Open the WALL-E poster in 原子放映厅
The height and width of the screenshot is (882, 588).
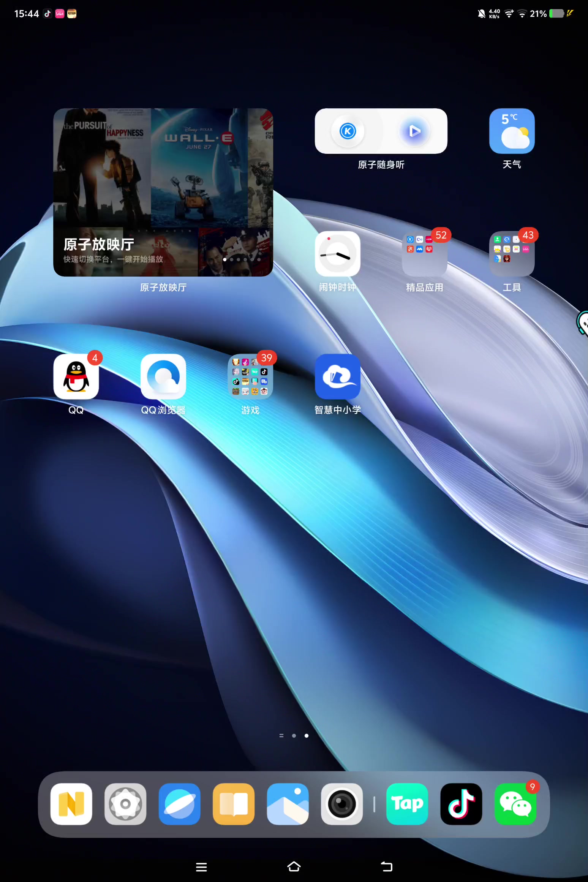(199, 167)
